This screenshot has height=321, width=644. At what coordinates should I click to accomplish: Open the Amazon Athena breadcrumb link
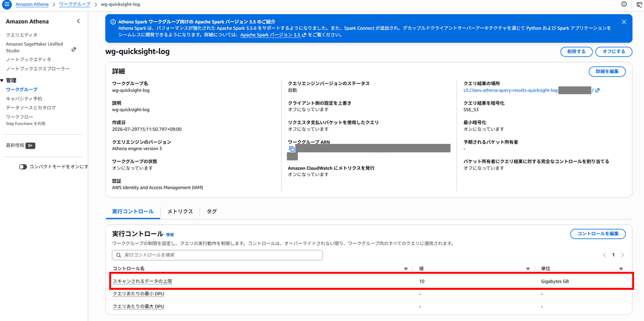32,4
